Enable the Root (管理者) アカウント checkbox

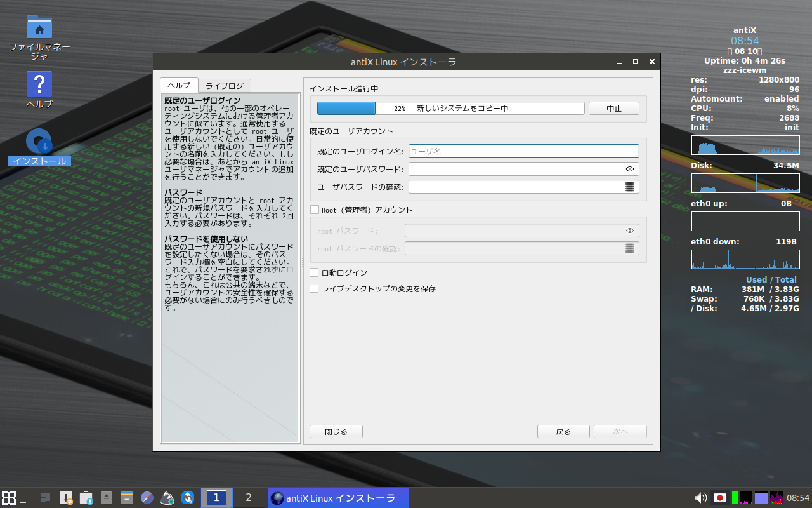click(x=315, y=210)
